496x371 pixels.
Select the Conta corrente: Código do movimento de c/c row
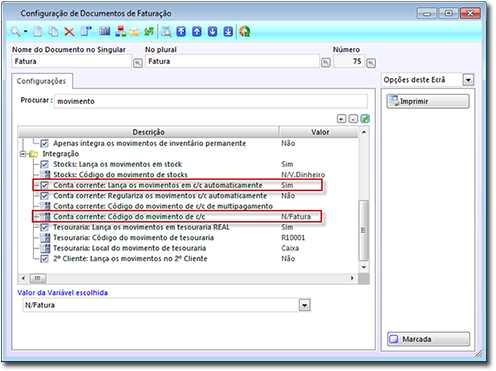pos(177,217)
